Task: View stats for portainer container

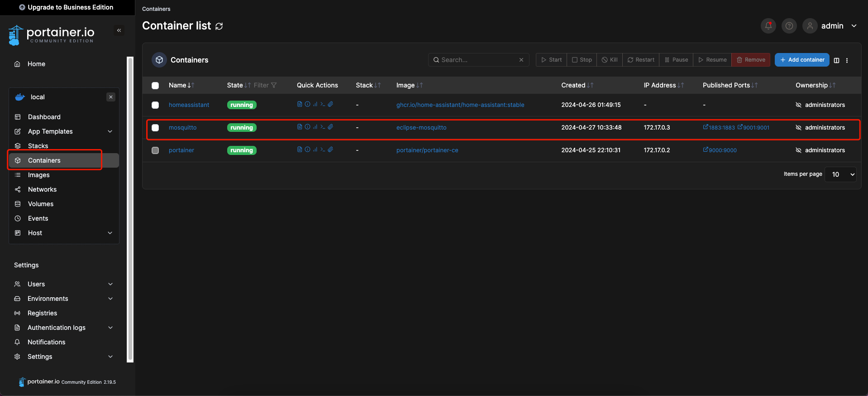Action: [x=315, y=150]
